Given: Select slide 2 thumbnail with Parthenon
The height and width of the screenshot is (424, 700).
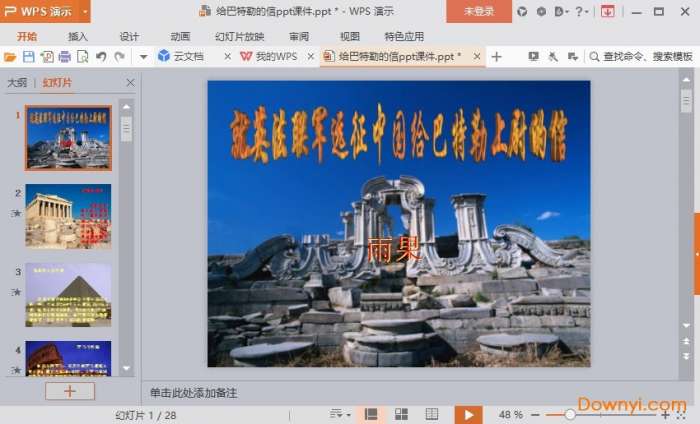Looking at the screenshot, I should 68,216.
